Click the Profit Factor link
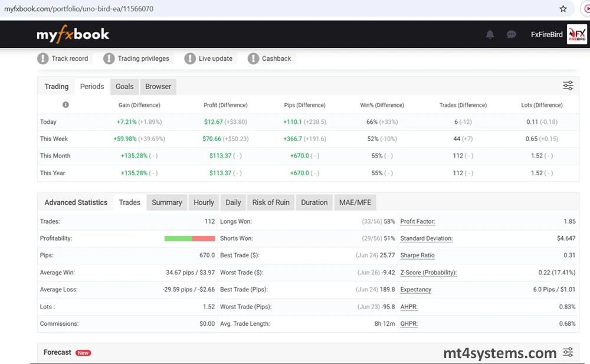This screenshot has height=364, width=590. (x=418, y=221)
